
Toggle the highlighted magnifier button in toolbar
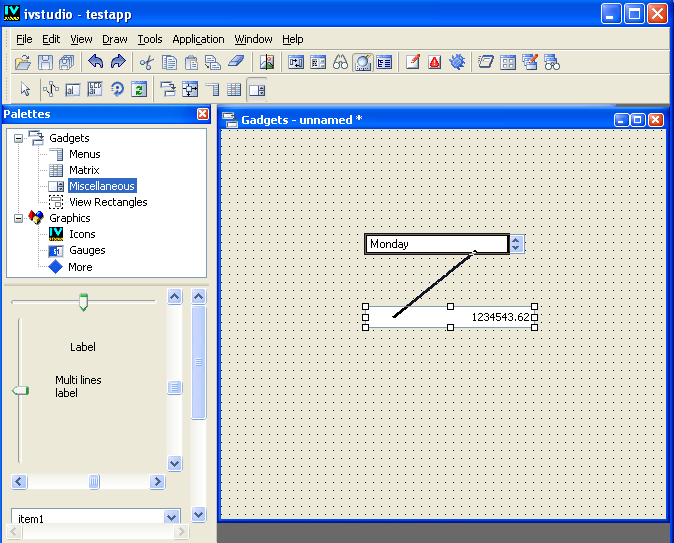362,63
